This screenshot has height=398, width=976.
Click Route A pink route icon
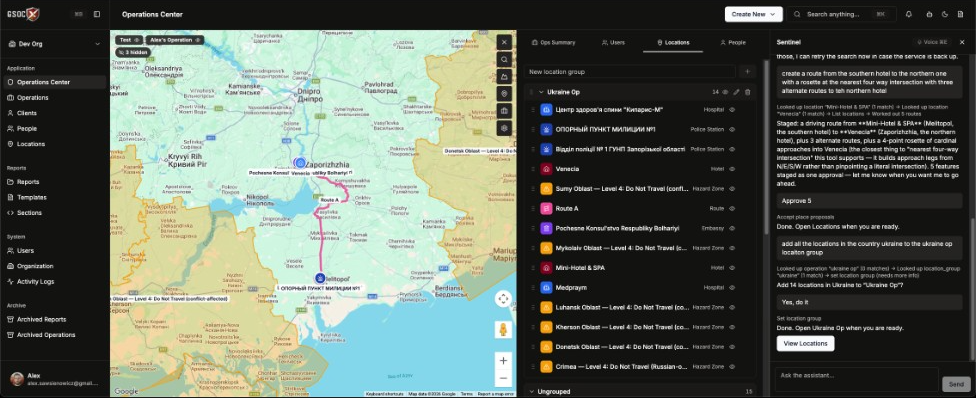(546, 208)
